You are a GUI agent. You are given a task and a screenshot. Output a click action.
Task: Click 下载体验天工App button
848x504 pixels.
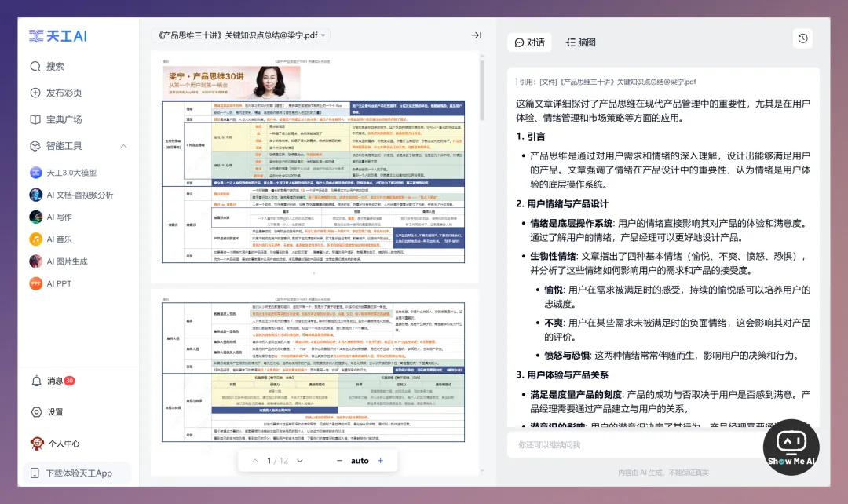[x=77, y=473]
